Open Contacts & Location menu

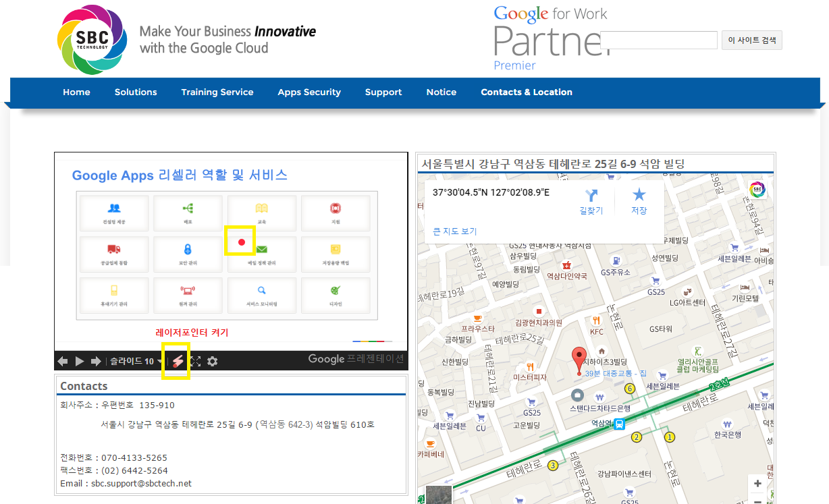click(x=527, y=92)
